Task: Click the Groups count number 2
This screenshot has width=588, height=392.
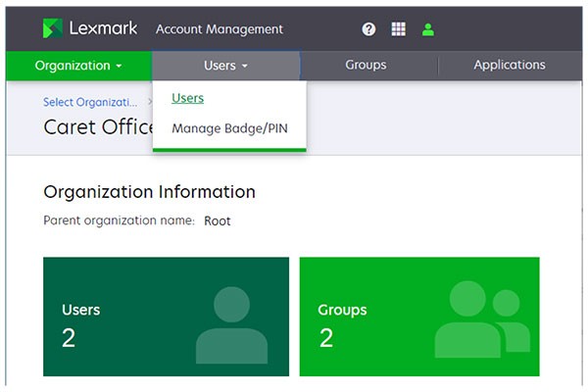Action: (325, 338)
